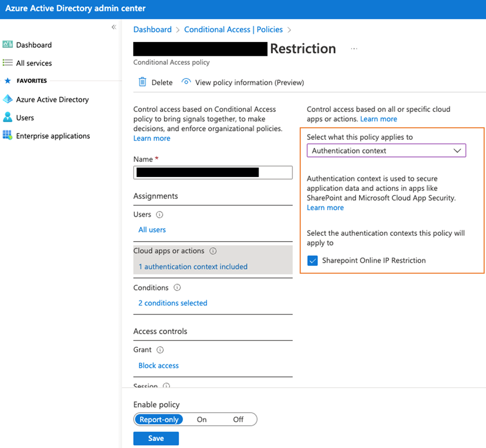Click the Restriction page title
Image resolution: width=486 pixels, height=448 pixels.
click(303, 49)
